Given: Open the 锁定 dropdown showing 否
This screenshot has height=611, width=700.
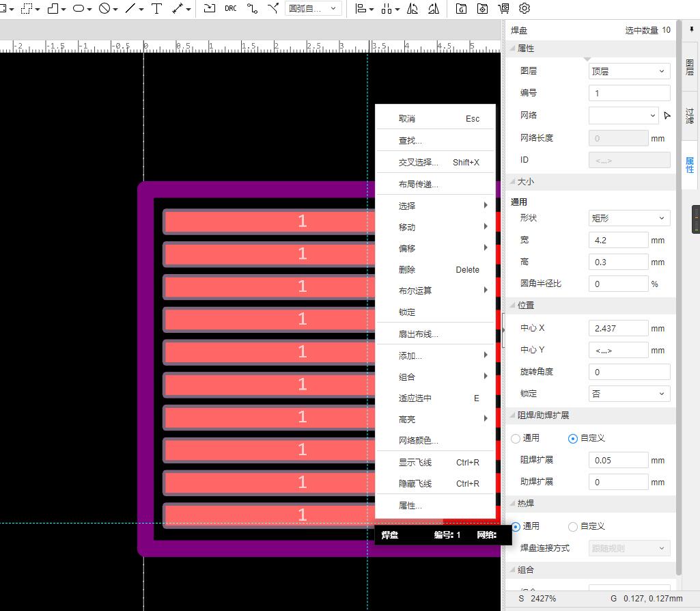Looking at the screenshot, I should coord(629,394).
